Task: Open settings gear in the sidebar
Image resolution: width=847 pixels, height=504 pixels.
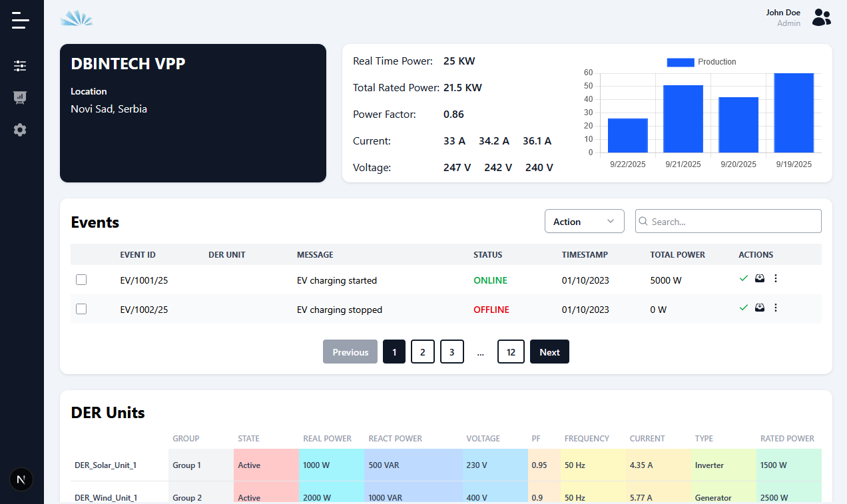Action: (20, 130)
